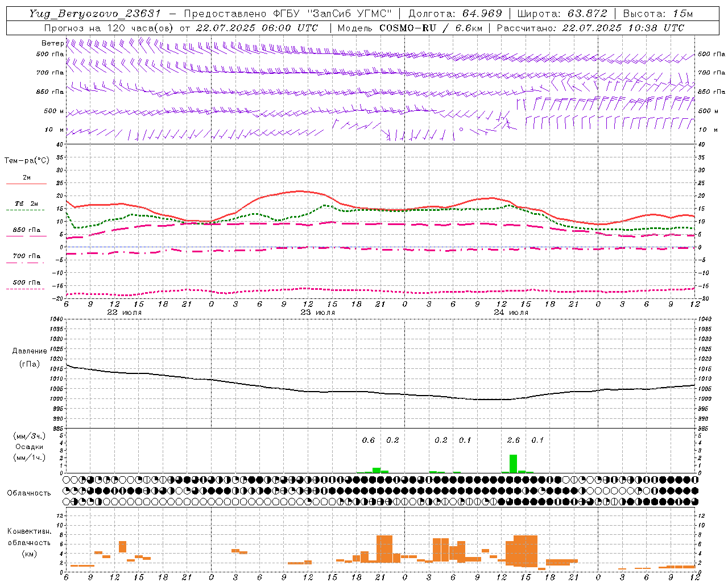Select the elevation text Высота: 15м

point(658,14)
